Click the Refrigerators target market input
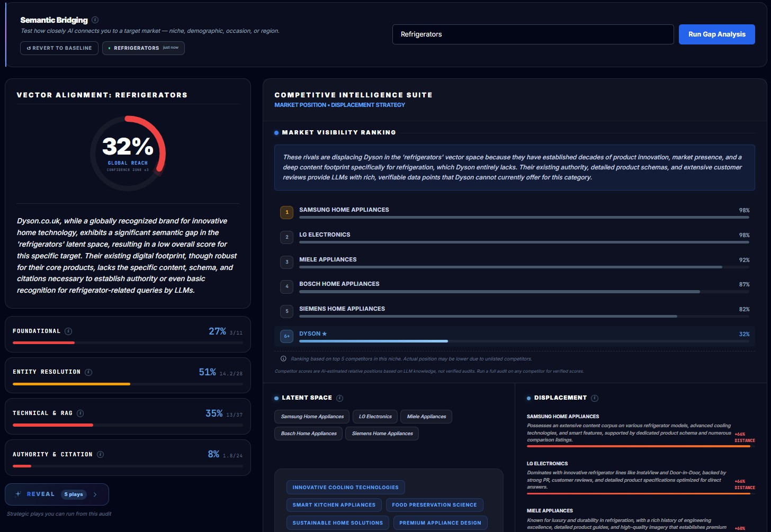Viewport: 771px width, 532px height. point(533,34)
